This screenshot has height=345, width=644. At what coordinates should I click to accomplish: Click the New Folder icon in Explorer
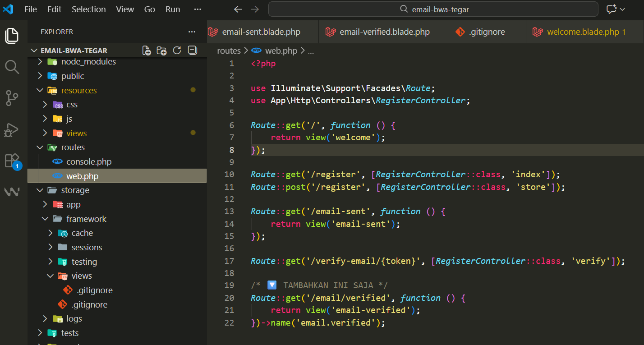(161, 51)
